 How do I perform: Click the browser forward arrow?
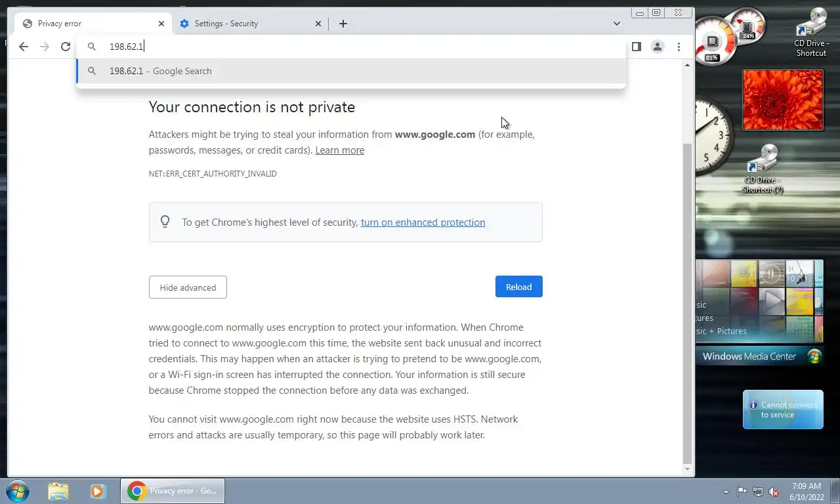point(45,47)
